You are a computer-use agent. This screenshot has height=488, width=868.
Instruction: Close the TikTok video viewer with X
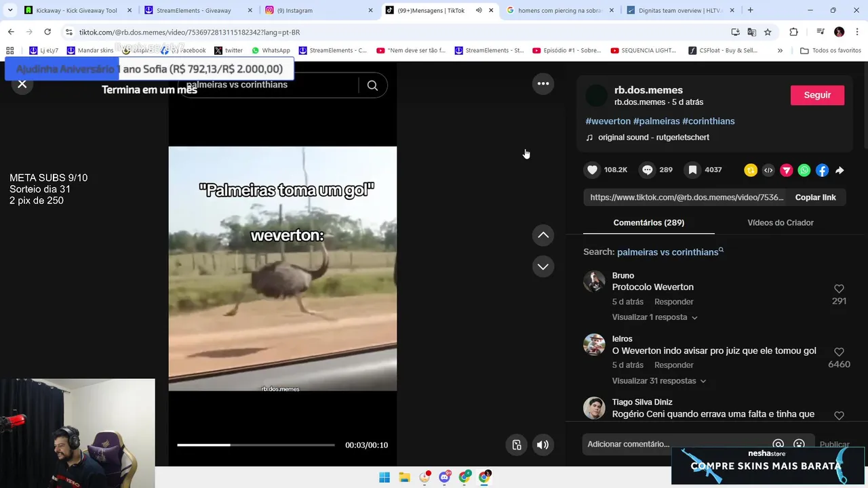[22, 84]
